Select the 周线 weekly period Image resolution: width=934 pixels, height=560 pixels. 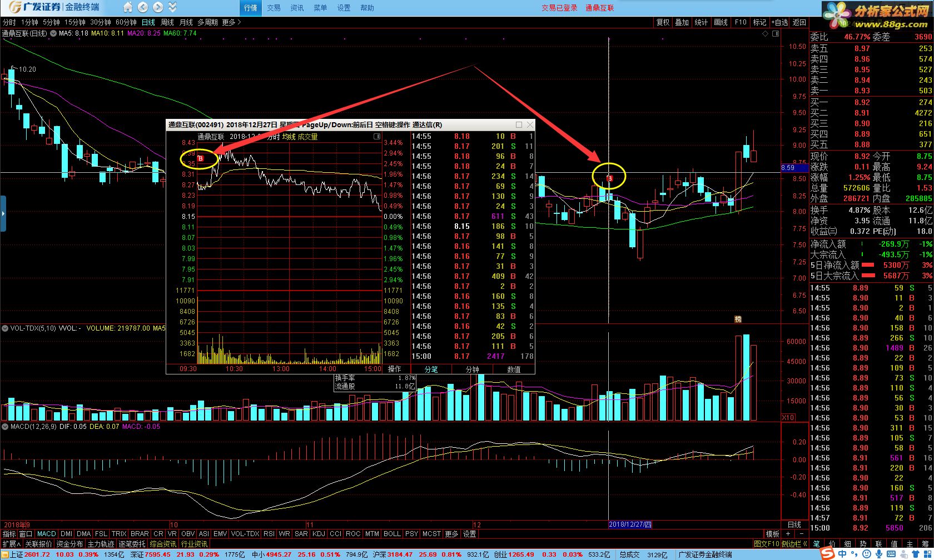coord(167,22)
